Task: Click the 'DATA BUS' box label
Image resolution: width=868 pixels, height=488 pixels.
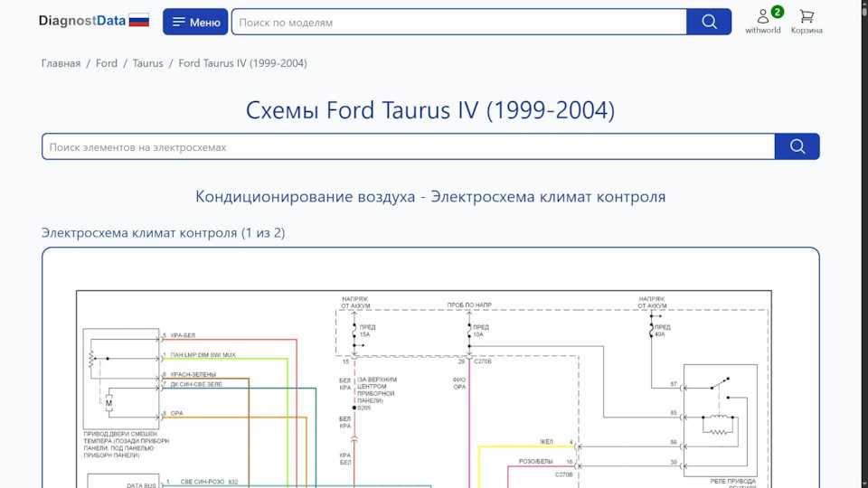Action: [x=141, y=485]
